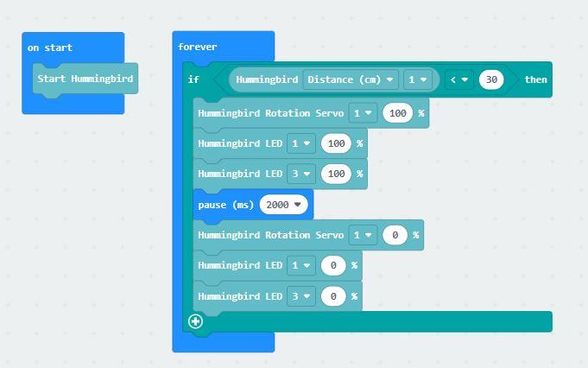Open the less-than comparison operator dropdown

[x=459, y=79]
